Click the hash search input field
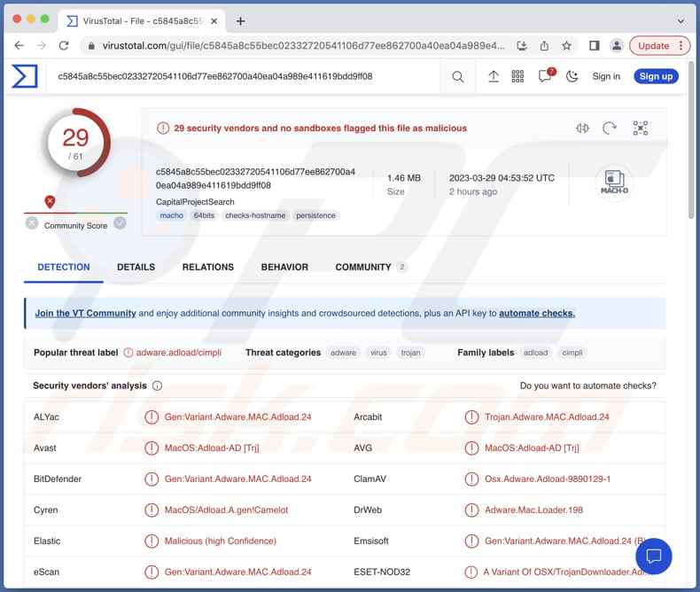This screenshot has height=592, width=700. click(244, 77)
